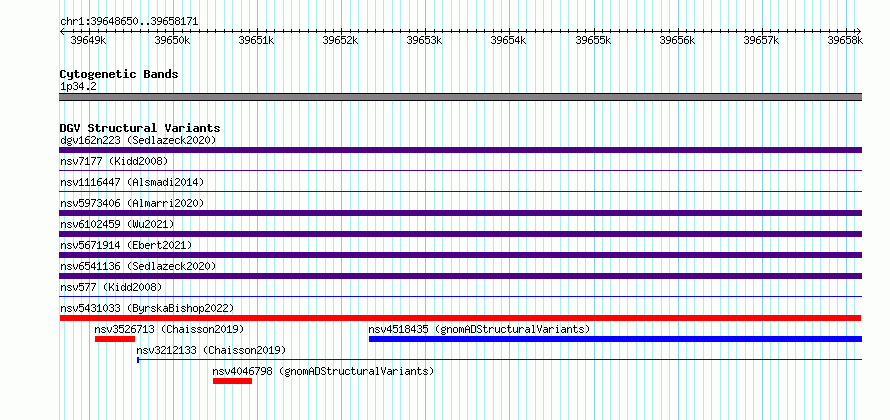Select the nsv6102459 purple variant bar
Image resolution: width=890 pixels, height=420 pixels.
[460, 234]
